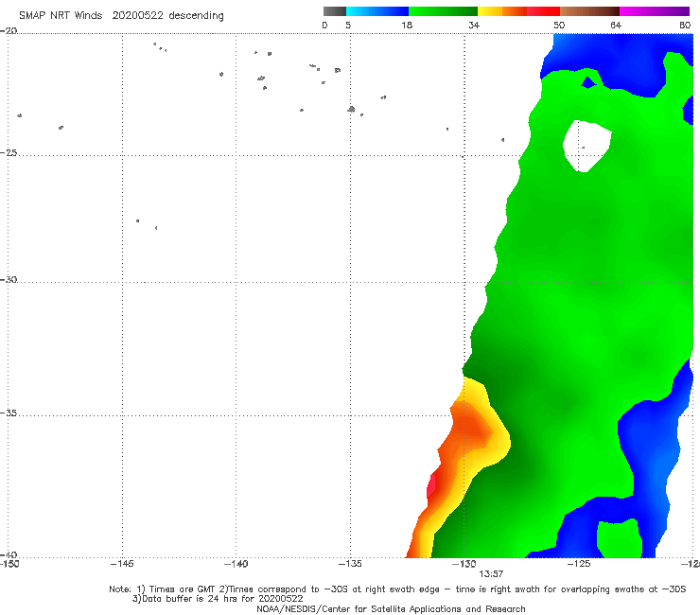Click the longitude label '-140'
Viewport: 700px width, 615px height.
pos(236,564)
